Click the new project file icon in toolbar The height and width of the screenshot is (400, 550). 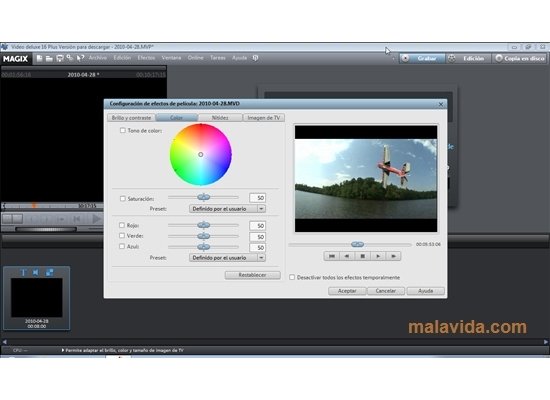pyautogui.click(x=39, y=58)
